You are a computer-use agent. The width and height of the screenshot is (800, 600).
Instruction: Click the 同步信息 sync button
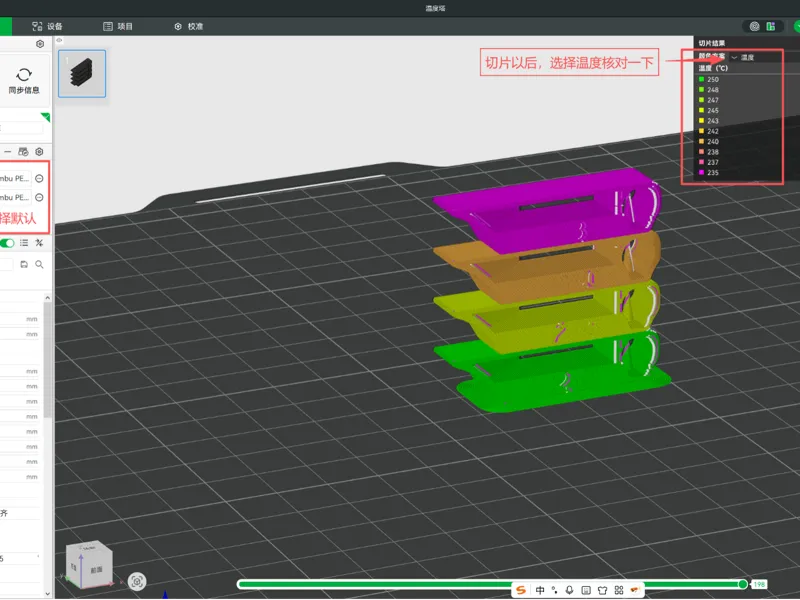tap(23, 81)
